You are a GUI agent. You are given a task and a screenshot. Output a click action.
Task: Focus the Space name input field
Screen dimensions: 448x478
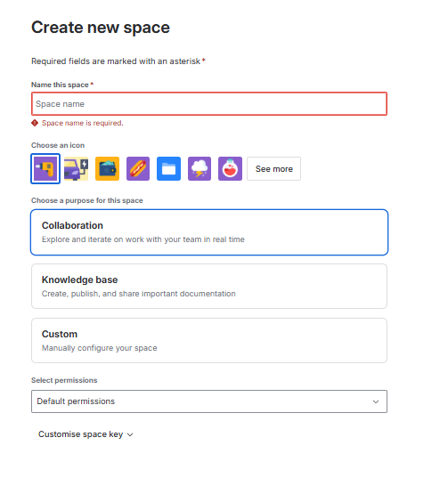(x=209, y=103)
